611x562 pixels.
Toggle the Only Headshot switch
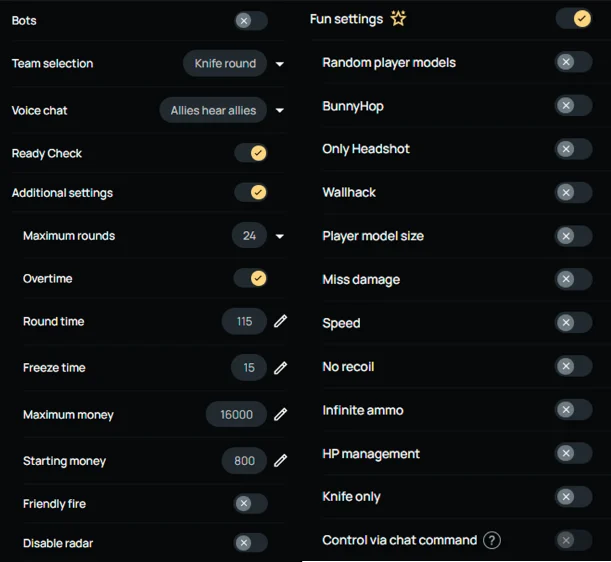point(573,149)
